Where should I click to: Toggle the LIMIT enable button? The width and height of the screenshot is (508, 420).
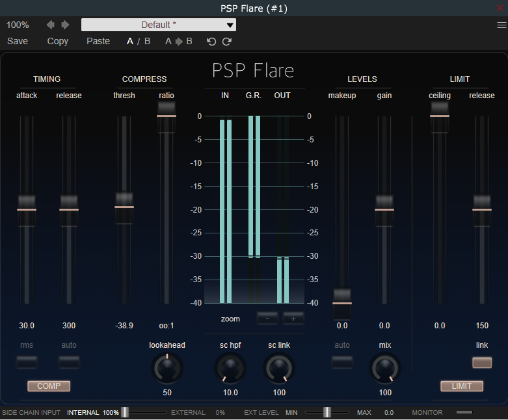click(x=462, y=386)
